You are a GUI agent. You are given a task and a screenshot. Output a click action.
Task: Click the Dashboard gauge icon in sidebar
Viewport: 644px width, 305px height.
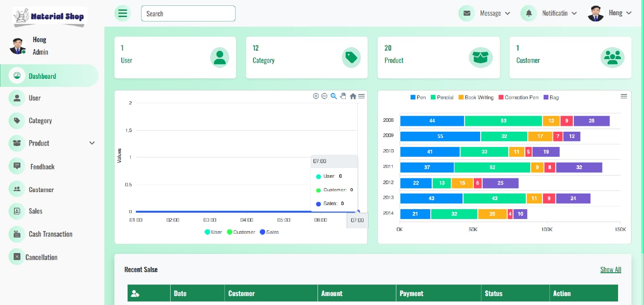pyautogui.click(x=17, y=76)
